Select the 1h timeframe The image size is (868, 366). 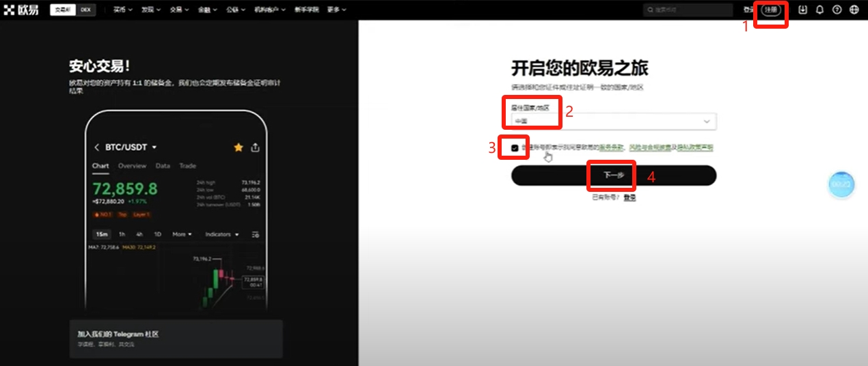[x=122, y=234]
